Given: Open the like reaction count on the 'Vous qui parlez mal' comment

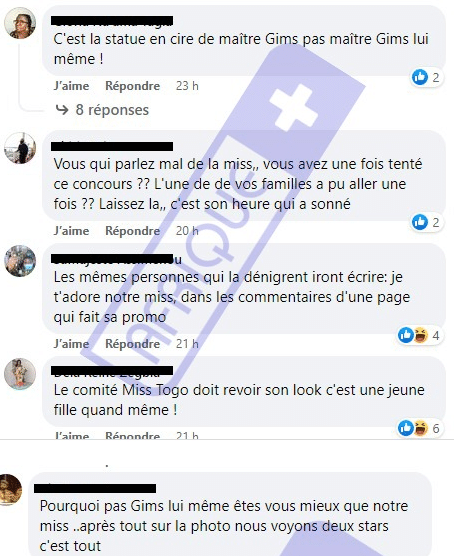Looking at the screenshot, I should pyautogui.click(x=426, y=222).
